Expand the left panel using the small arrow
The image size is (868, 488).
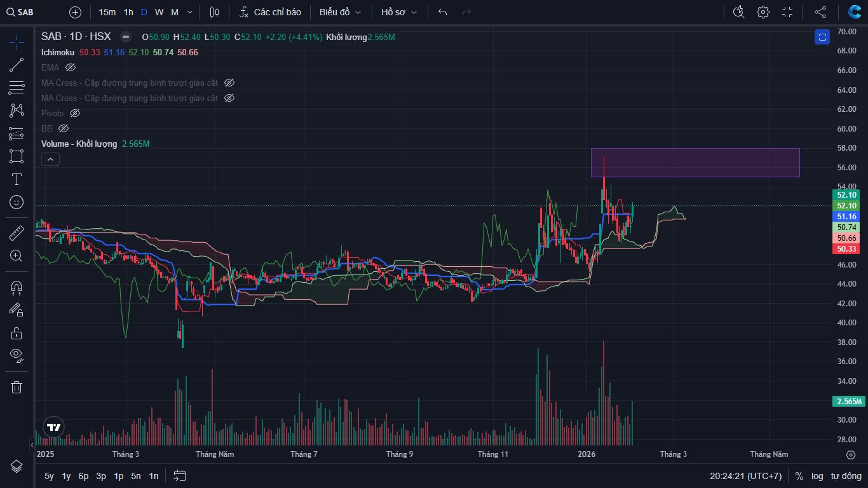pyautogui.click(x=32, y=445)
